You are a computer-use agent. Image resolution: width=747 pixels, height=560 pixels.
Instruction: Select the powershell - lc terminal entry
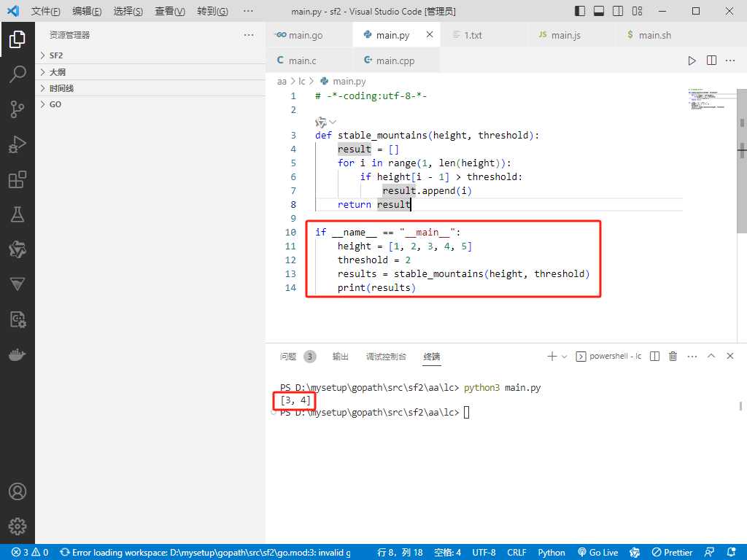[608, 356]
